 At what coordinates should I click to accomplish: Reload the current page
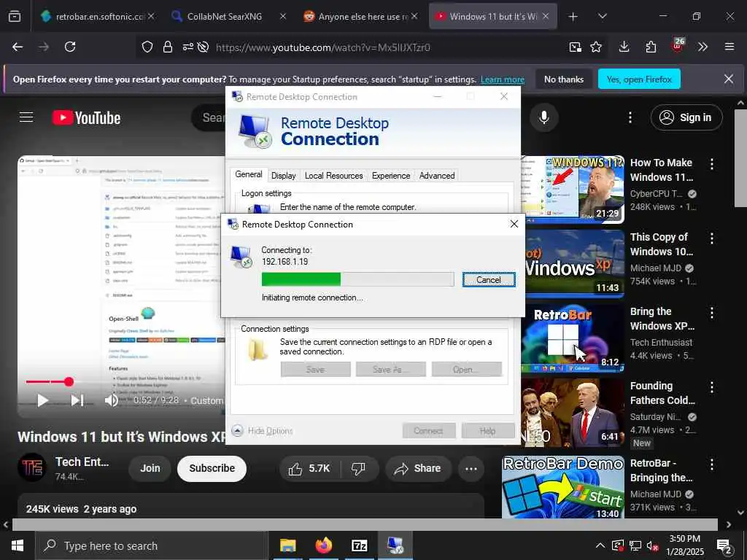[70, 47]
